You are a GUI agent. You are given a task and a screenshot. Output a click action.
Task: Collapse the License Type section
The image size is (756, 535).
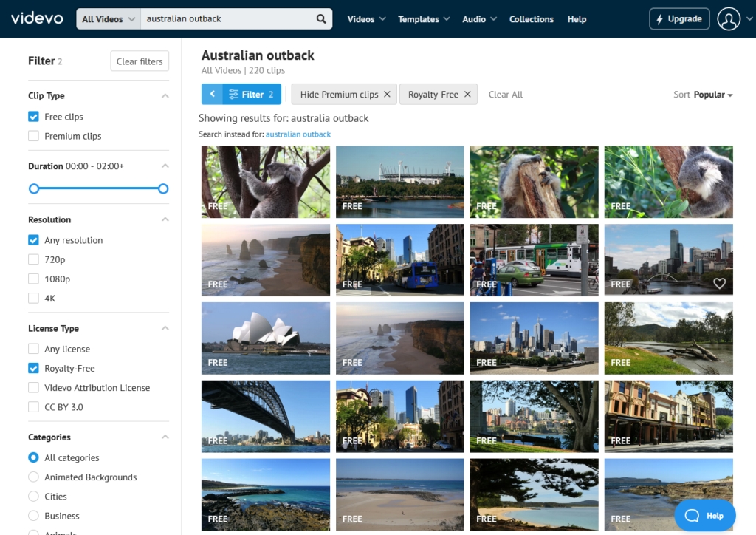pyautogui.click(x=165, y=328)
